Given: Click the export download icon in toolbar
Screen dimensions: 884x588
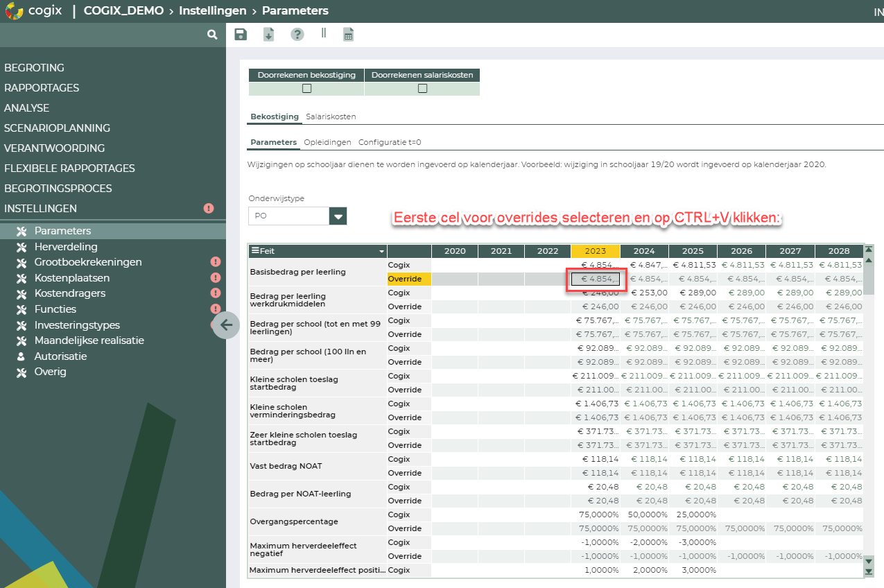Looking at the screenshot, I should [268, 35].
